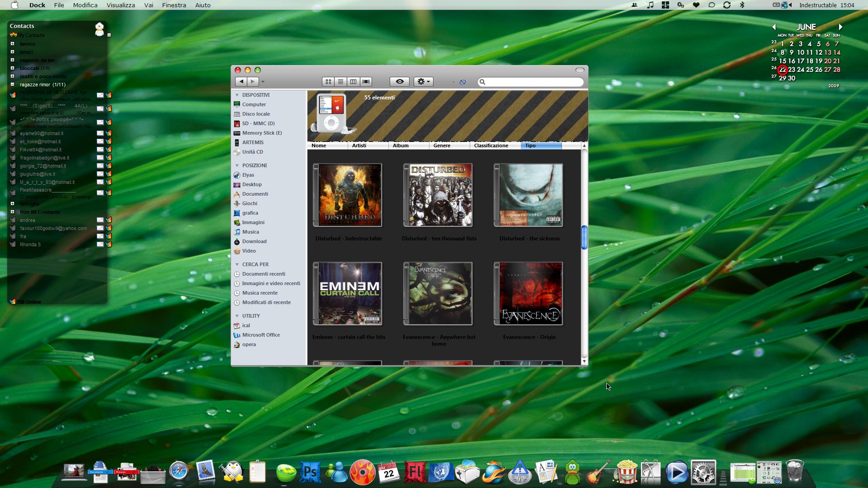Launch the green duck Adium icon in Dock
The image size is (868, 488).
pos(573,472)
